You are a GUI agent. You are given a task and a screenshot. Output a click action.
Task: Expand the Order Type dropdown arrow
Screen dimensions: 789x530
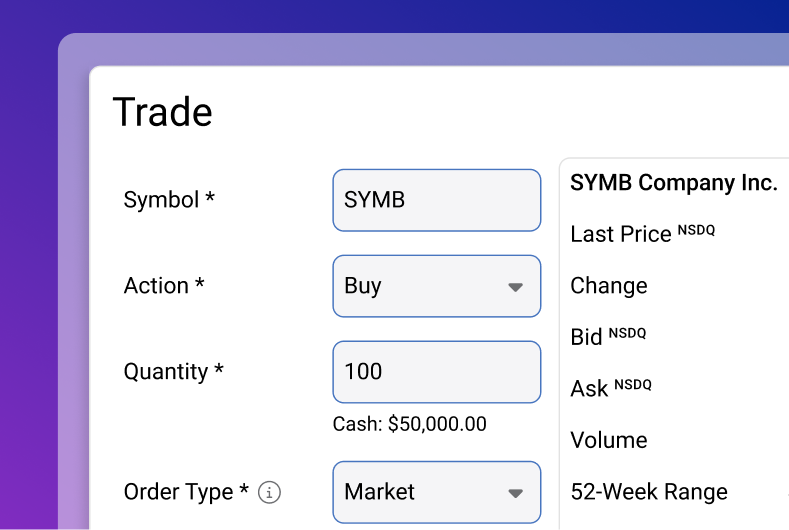(x=515, y=493)
